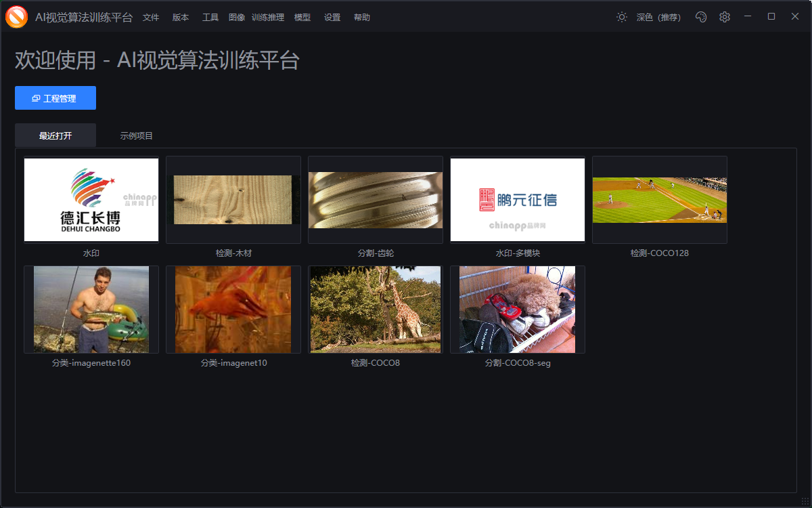The height and width of the screenshot is (508, 812).
Task: Open the 版本 menu
Action: click(181, 18)
